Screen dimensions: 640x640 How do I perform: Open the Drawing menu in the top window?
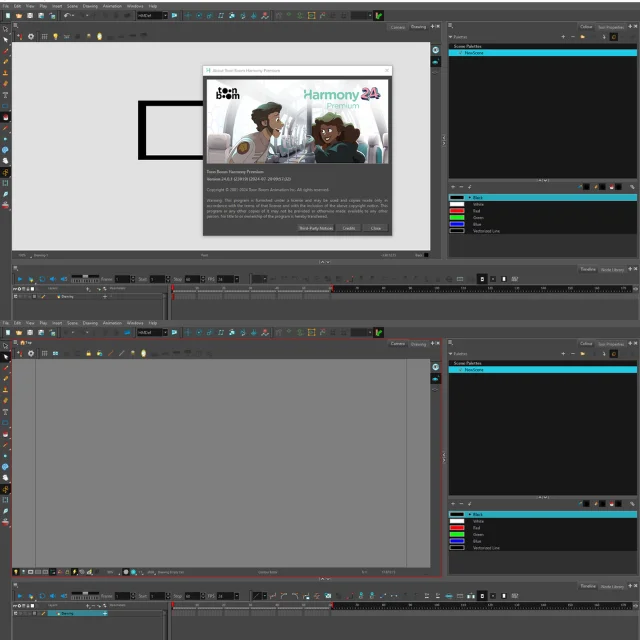90,5
